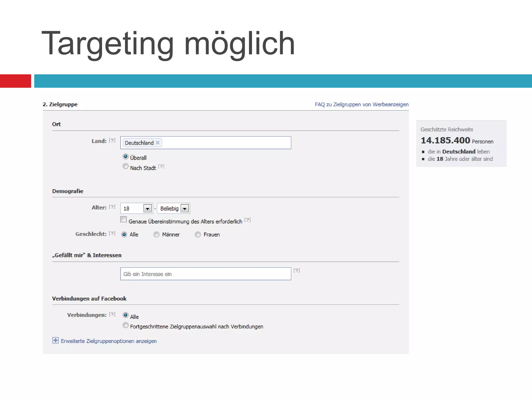This screenshot has height=399, width=532.
Task: Open the maximum age dropdown showing Beliebig
Action: coord(174,208)
